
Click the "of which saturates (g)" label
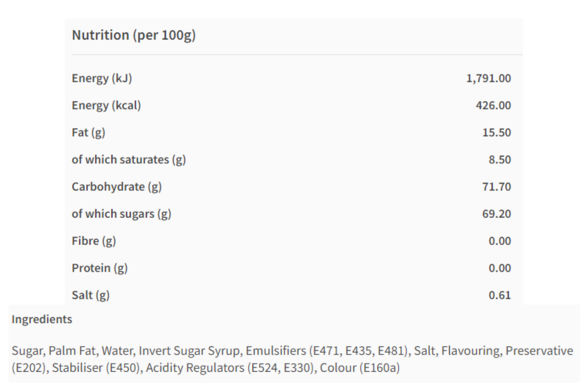pyautogui.click(x=129, y=160)
